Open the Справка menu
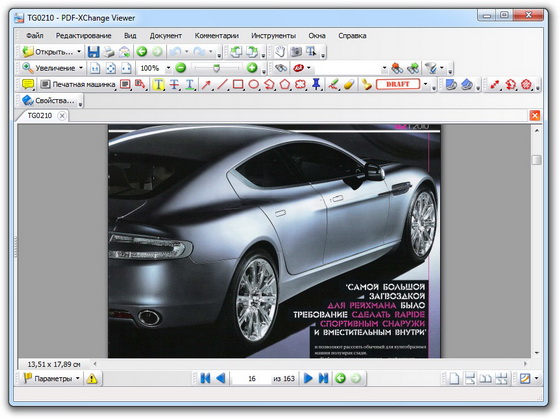The height and width of the screenshot is (419, 560). (x=352, y=36)
